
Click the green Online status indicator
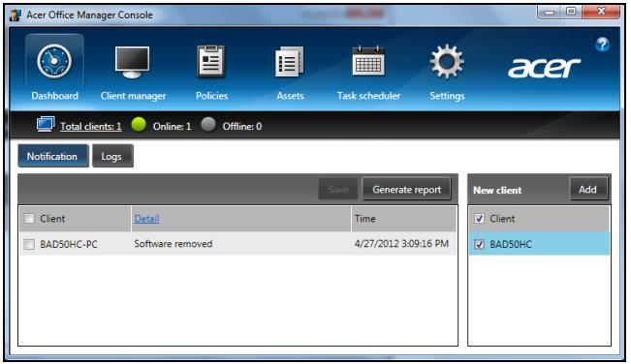click(139, 125)
